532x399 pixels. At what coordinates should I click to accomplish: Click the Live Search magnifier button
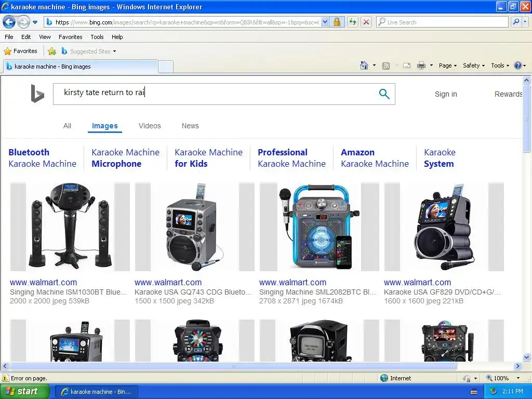(x=516, y=22)
